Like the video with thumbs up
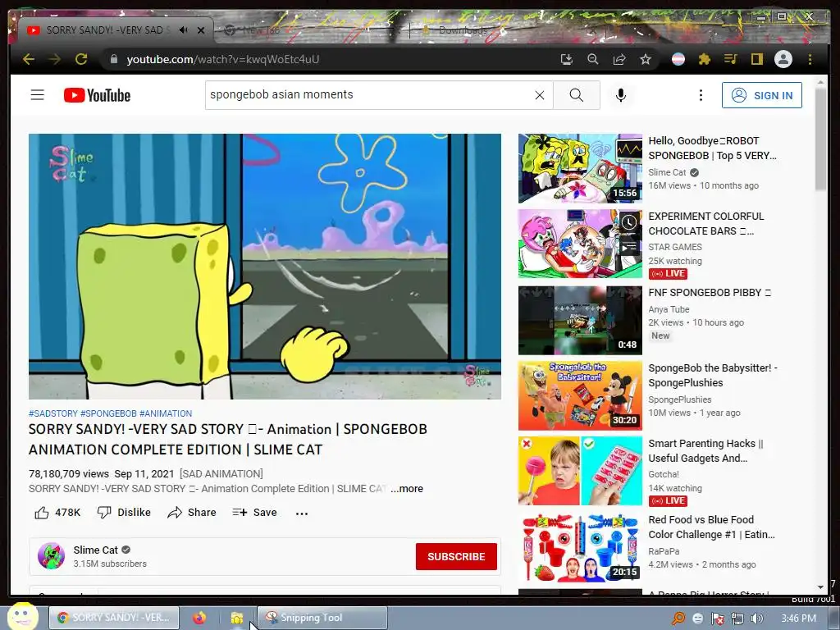Image resolution: width=840 pixels, height=630 pixels. (57, 513)
